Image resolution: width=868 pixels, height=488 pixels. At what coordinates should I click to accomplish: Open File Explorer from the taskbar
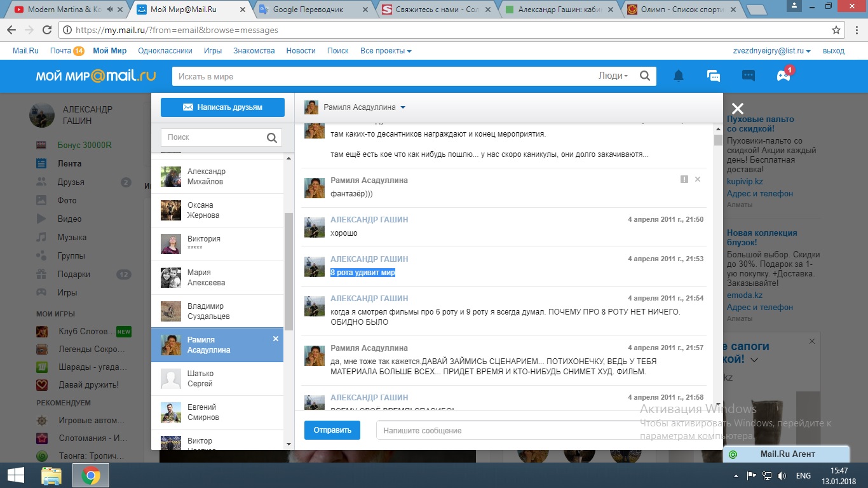tap(51, 475)
